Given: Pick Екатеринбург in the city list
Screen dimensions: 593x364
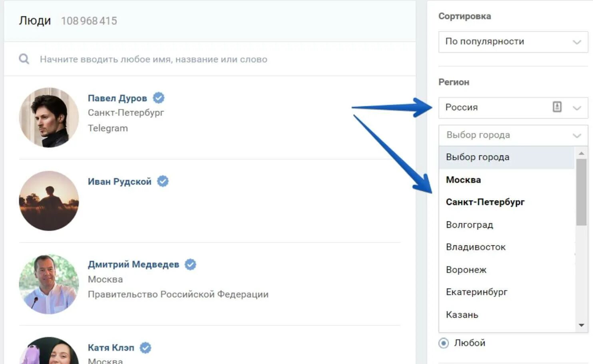Looking at the screenshot, I should click(x=476, y=292).
